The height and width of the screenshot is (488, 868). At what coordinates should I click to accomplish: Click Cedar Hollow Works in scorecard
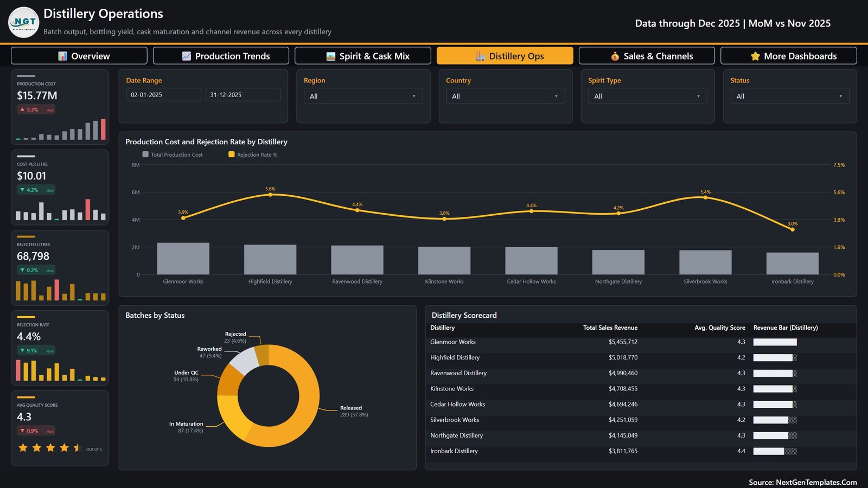pos(457,404)
